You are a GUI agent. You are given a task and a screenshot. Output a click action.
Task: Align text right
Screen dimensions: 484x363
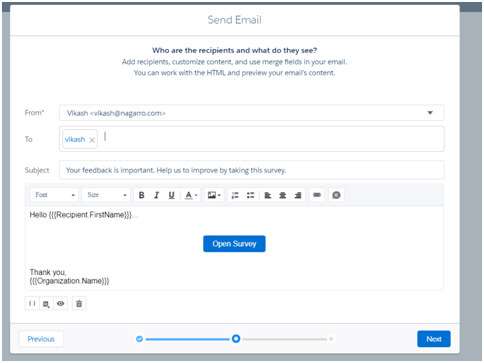point(298,195)
